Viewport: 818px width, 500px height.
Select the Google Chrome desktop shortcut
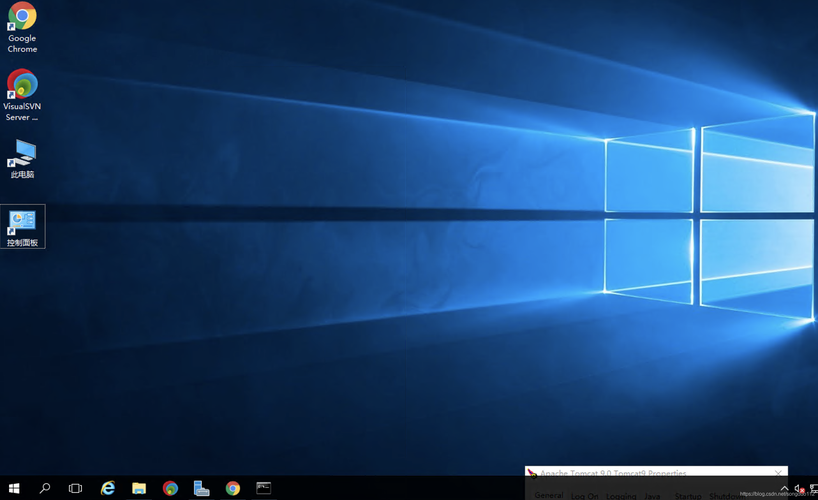tap(22, 27)
